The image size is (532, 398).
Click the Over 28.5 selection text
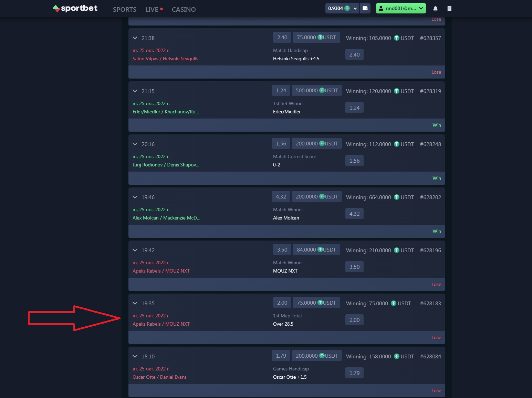pos(283,324)
